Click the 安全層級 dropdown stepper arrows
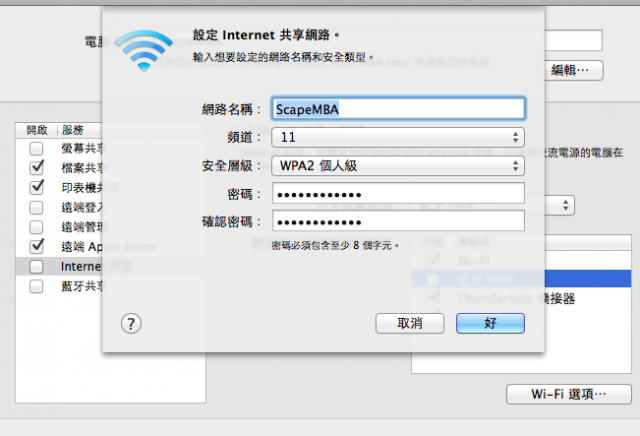Viewport: 640px width, 436px height. (x=516, y=166)
